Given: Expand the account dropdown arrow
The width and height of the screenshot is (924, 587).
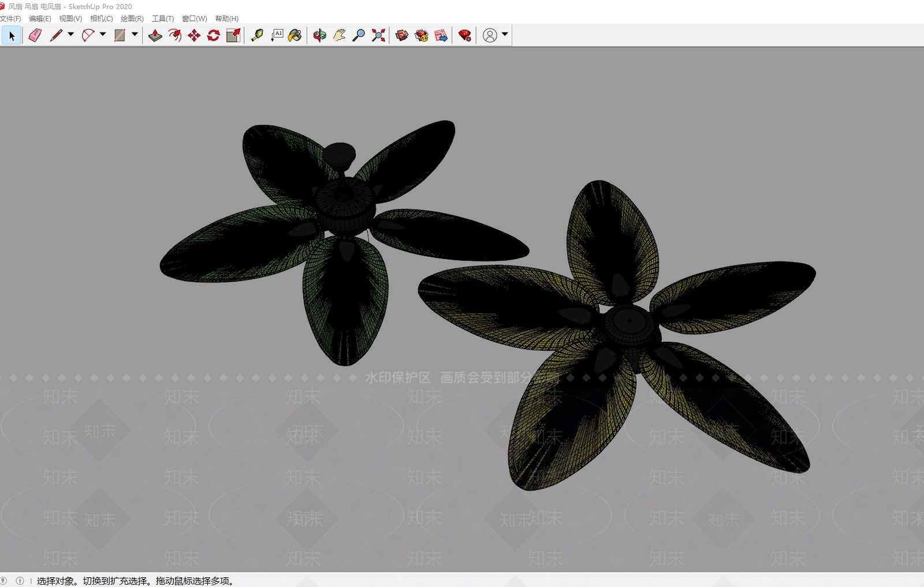Looking at the screenshot, I should coord(505,35).
